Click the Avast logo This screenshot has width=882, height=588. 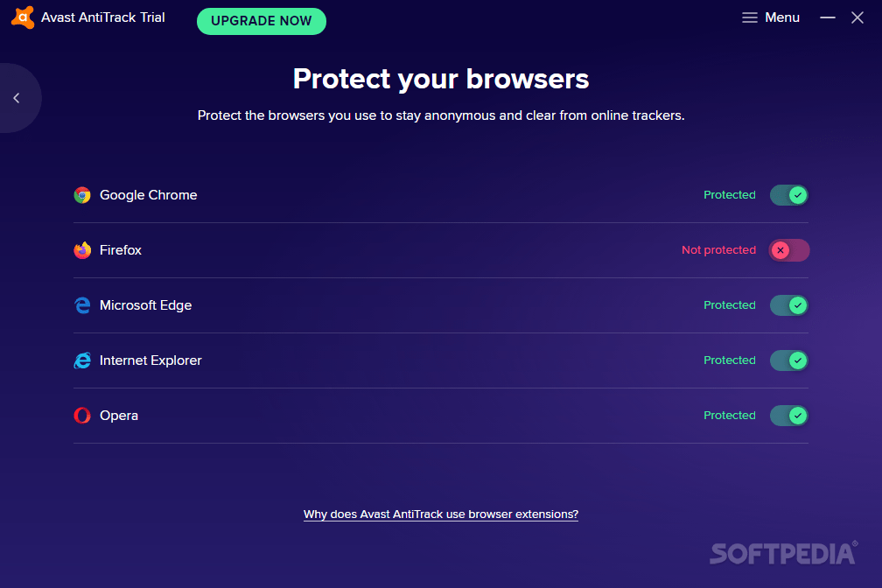[x=22, y=17]
